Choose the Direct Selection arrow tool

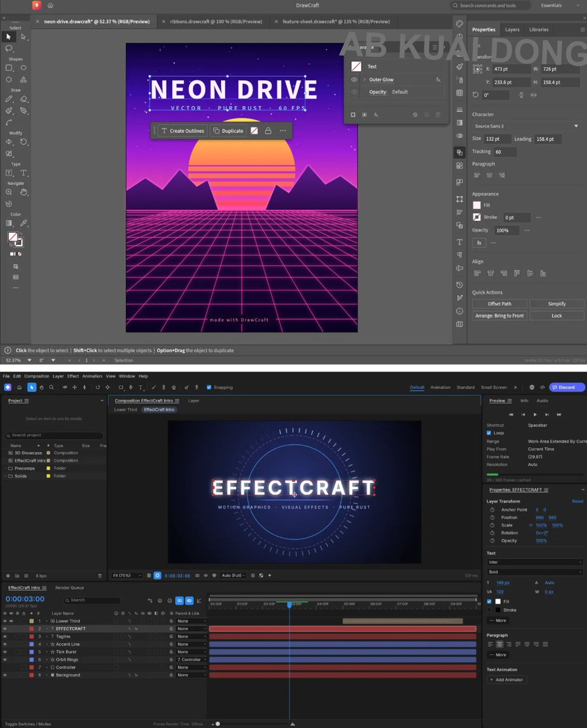(24, 37)
